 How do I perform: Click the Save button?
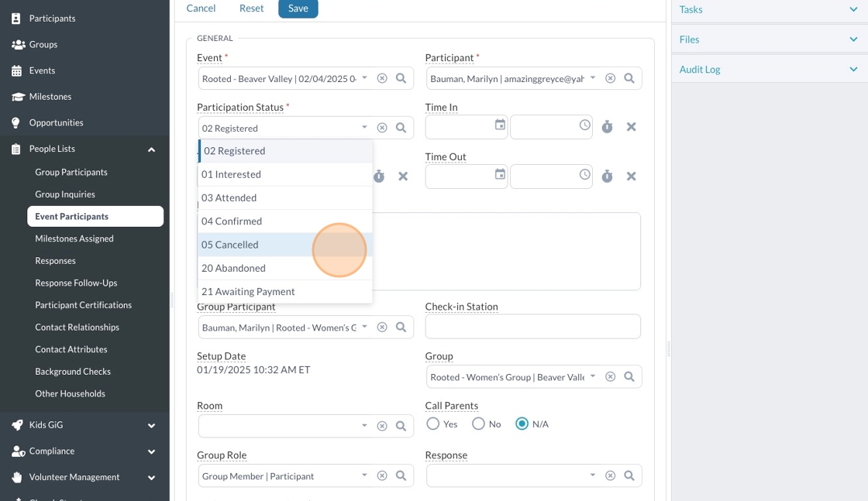[298, 9]
